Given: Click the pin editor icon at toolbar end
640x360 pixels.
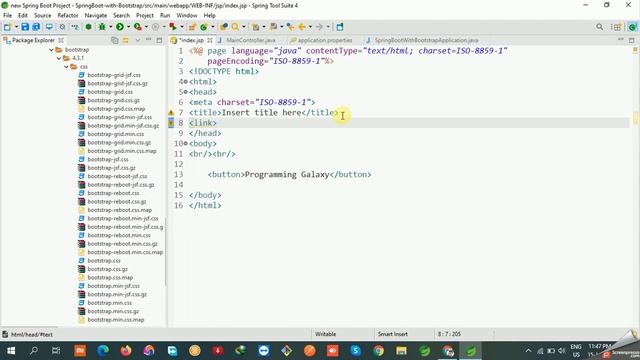Looking at the screenshot, I should [340, 27].
